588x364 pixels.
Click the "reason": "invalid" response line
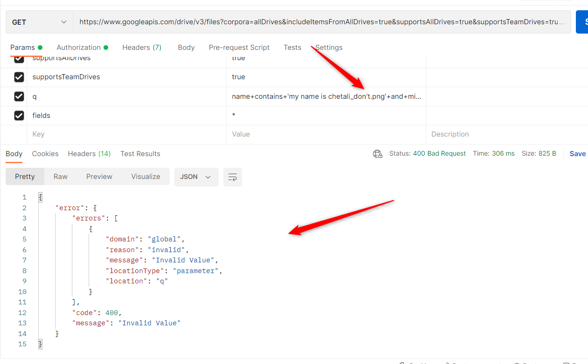tap(147, 250)
